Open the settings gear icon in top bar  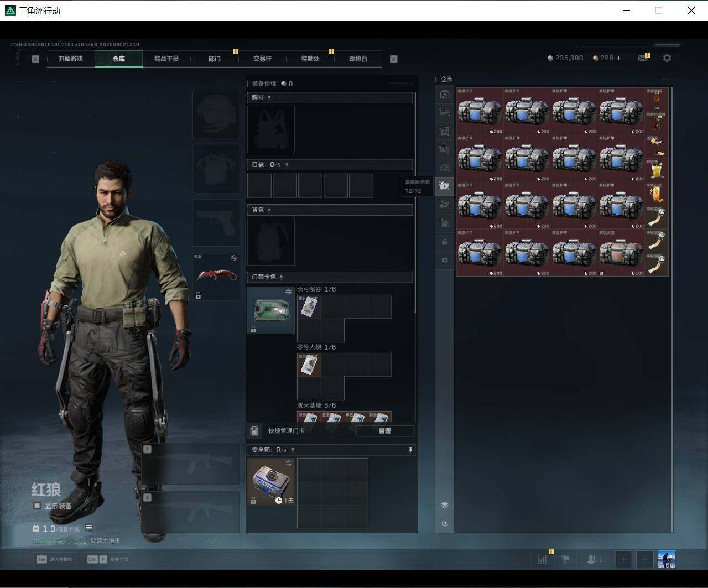(667, 58)
